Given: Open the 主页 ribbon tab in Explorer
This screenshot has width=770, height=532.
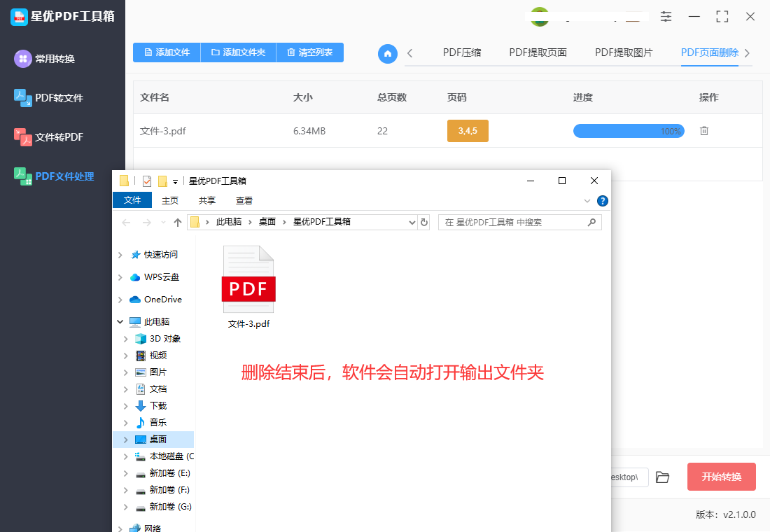Looking at the screenshot, I should [170, 200].
